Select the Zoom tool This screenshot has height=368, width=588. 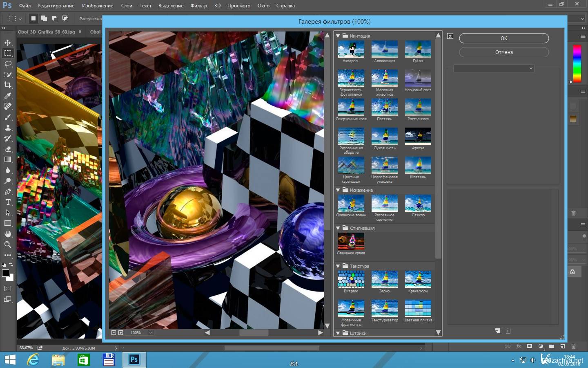click(8, 245)
